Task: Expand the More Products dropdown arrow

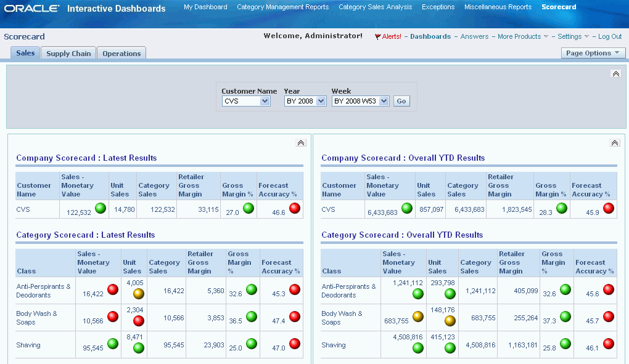Action: tap(546, 36)
